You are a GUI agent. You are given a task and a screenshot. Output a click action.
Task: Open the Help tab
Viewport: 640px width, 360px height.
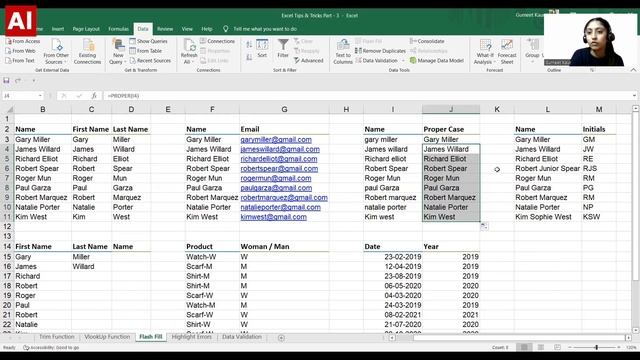point(207,29)
